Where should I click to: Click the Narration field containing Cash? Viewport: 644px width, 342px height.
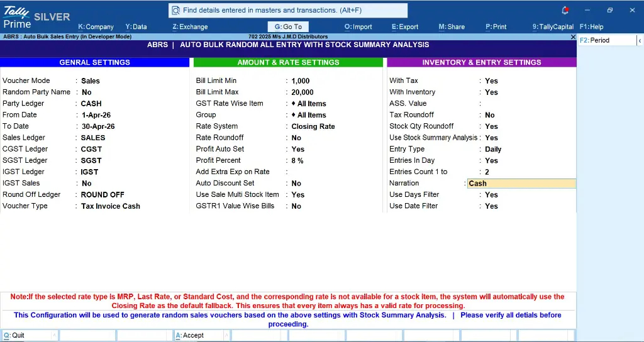pyautogui.click(x=521, y=184)
